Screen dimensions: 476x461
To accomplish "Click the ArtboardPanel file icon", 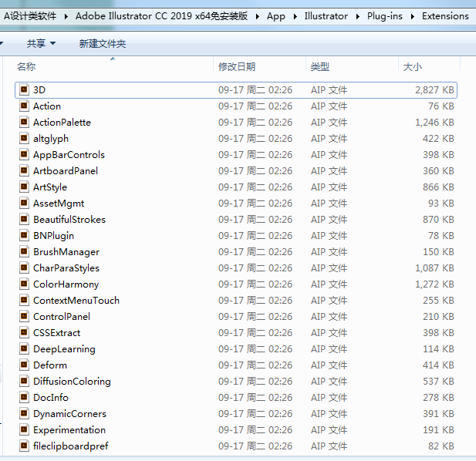I will pyautogui.click(x=24, y=170).
